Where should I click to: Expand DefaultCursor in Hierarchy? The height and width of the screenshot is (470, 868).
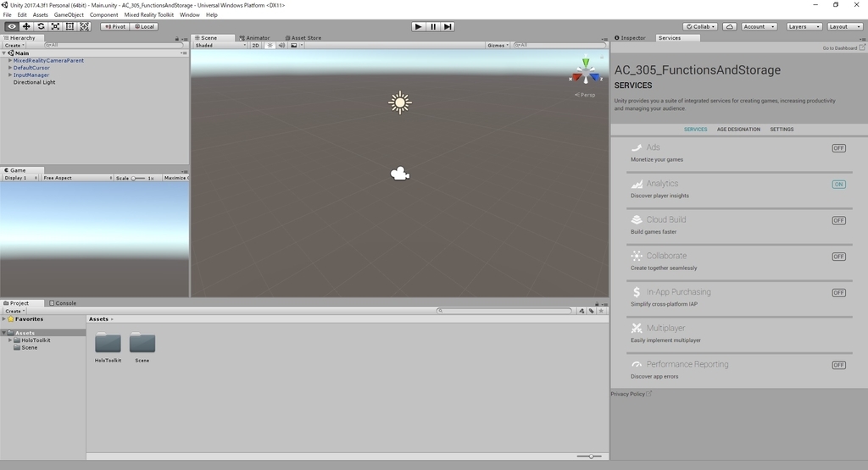click(10, 68)
